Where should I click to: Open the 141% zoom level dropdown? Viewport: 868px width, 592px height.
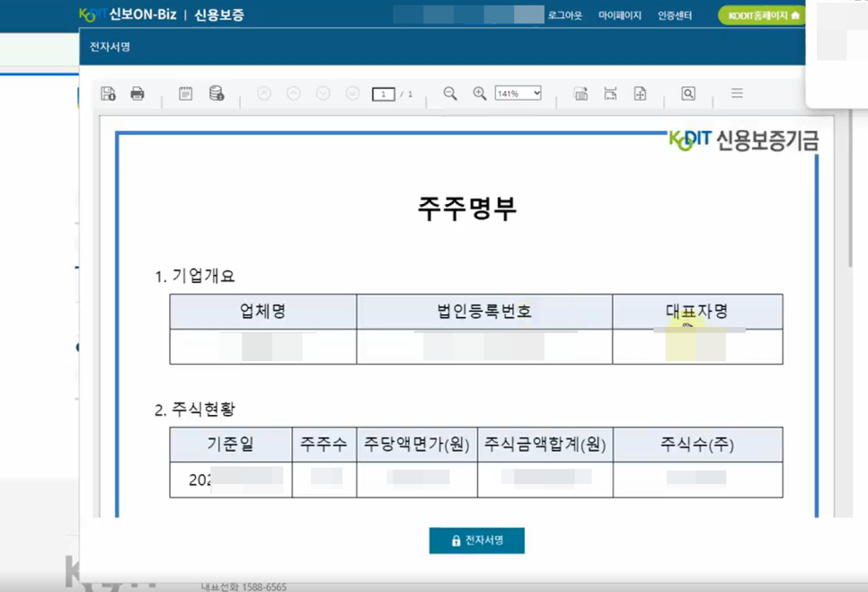pos(518,93)
